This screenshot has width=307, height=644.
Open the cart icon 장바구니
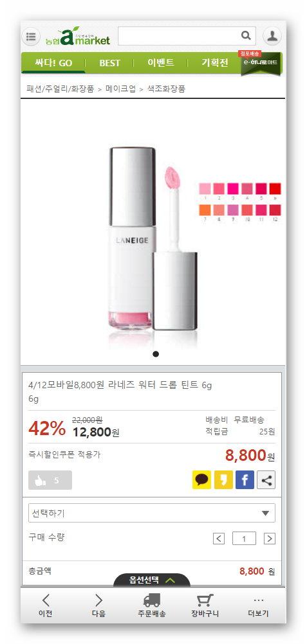pyautogui.click(x=205, y=606)
